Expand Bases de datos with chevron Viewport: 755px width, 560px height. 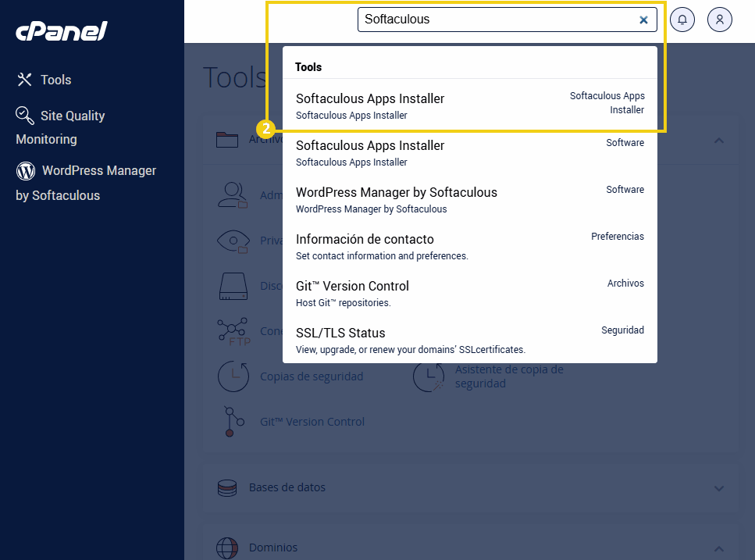pyautogui.click(x=719, y=488)
